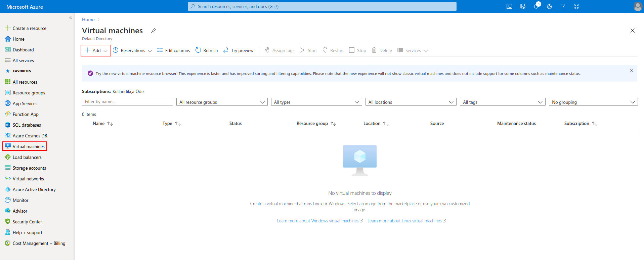644x260 pixels.
Task: Click the Advisor icon in sidebar
Action: click(8, 211)
